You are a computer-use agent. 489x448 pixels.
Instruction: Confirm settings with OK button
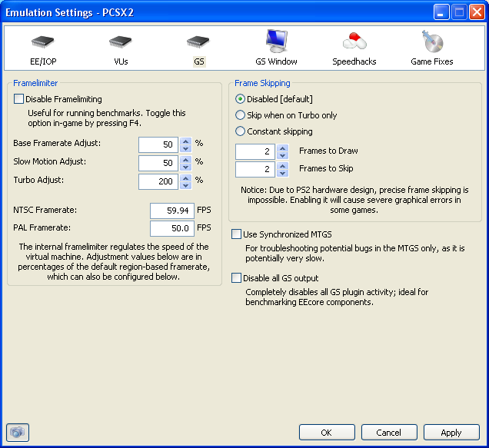pyautogui.click(x=327, y=433)
